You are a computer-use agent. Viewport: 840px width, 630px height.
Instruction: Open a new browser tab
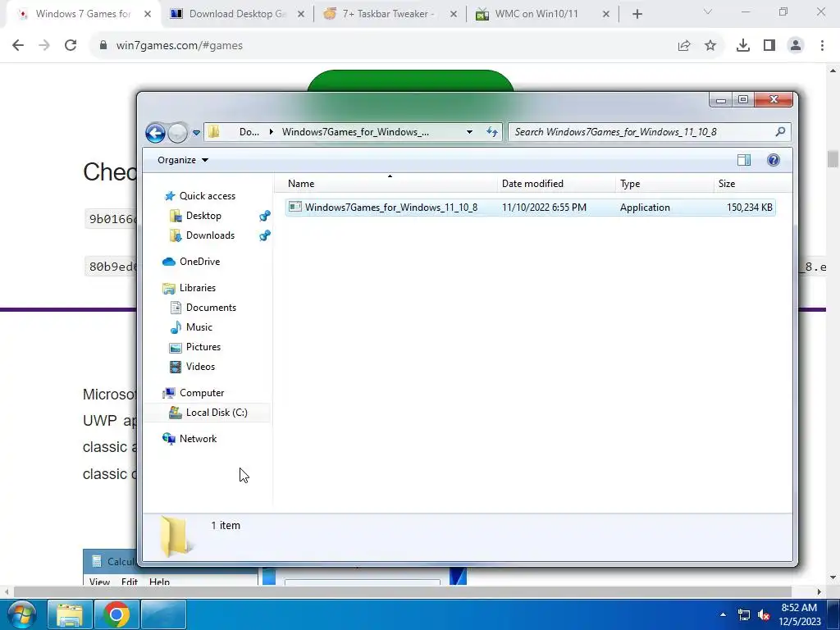[x=637, y=15]
